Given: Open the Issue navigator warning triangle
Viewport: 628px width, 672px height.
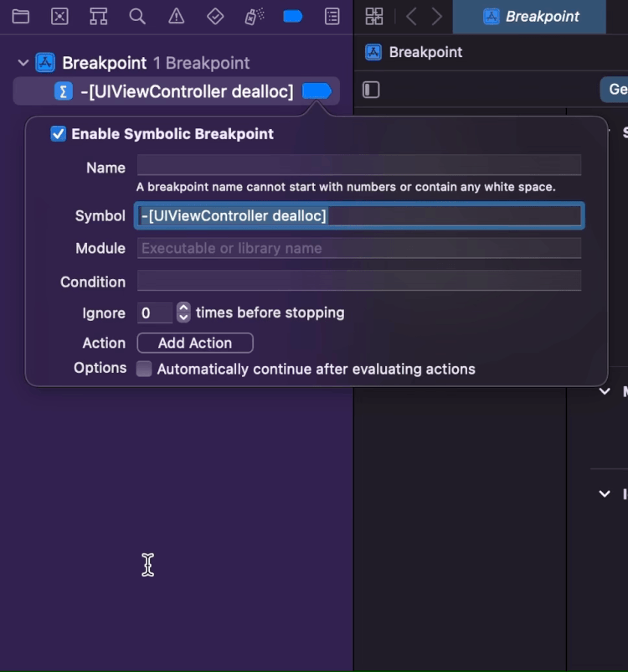Looking at the screenshot, I should coord(176,17).
